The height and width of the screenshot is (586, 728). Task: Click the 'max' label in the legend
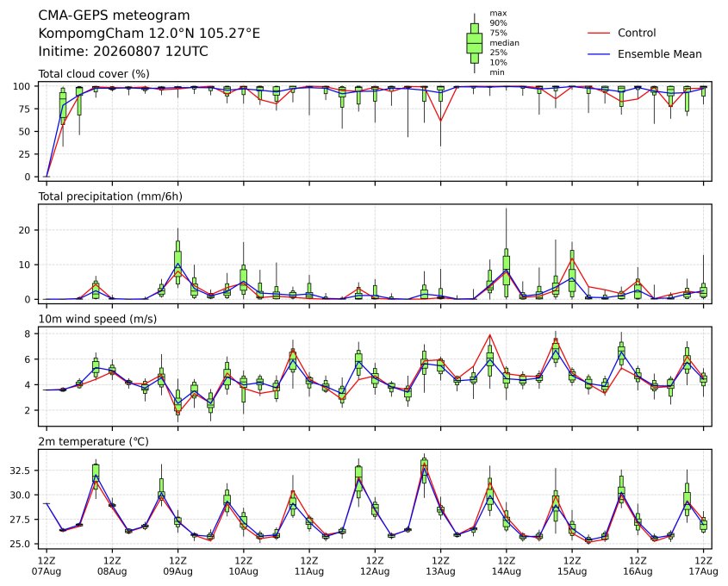[x=498, y=13]
